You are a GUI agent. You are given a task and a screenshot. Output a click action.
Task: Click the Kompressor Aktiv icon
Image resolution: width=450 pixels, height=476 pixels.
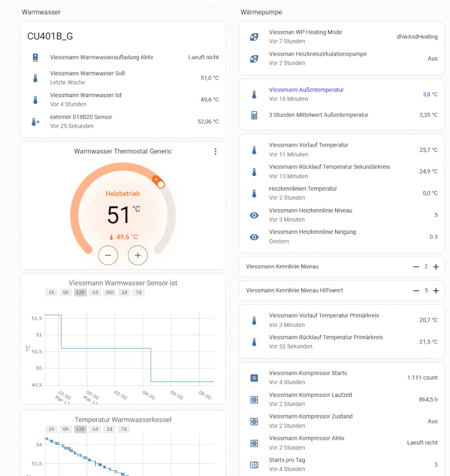(x=254, y=444)
